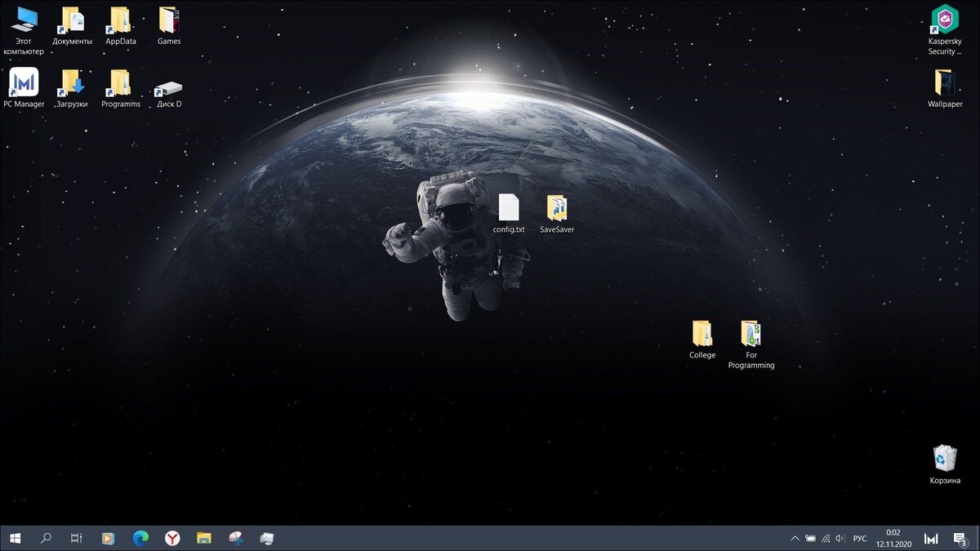Open the Windows Start menu
Image resolution: width=980 pixels, height=551 pixels.
click(16, 538)
